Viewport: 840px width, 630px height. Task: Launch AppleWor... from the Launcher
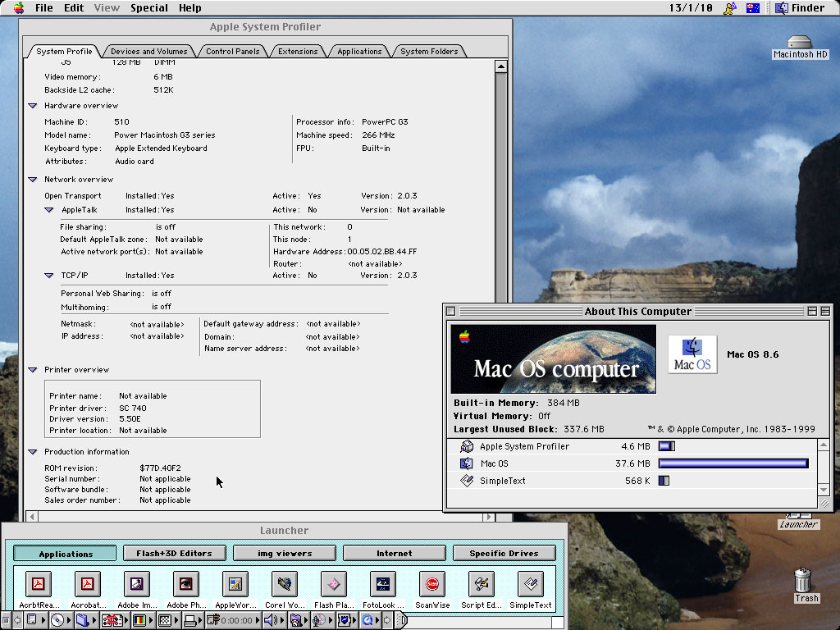pyautogui.click(x=235, y=584)
